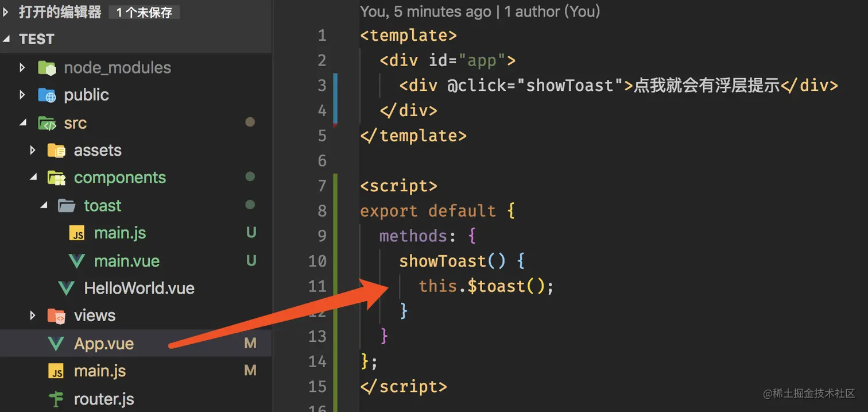Open router.js file
Screen dimensions: 868x412
tap(104, 399)
